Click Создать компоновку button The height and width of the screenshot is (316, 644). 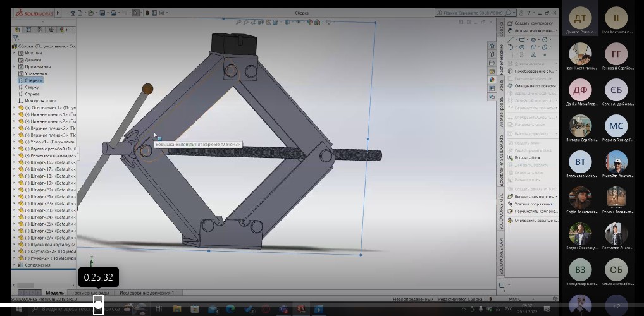point(533,23)
